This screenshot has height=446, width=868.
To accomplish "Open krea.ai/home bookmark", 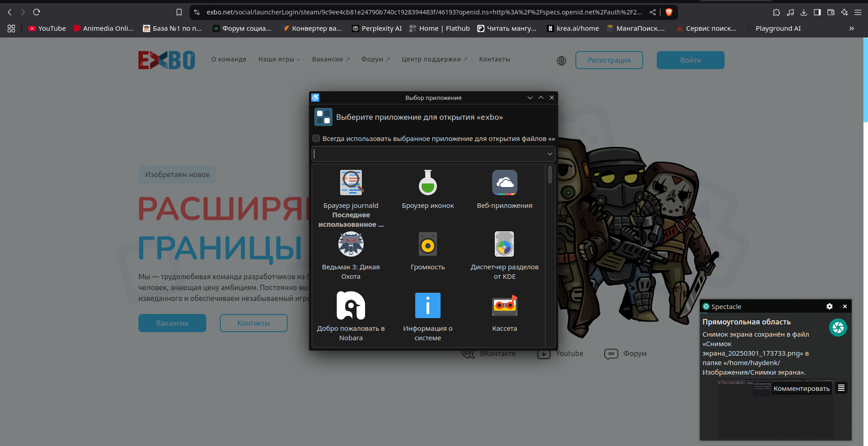I will [573, 28].
